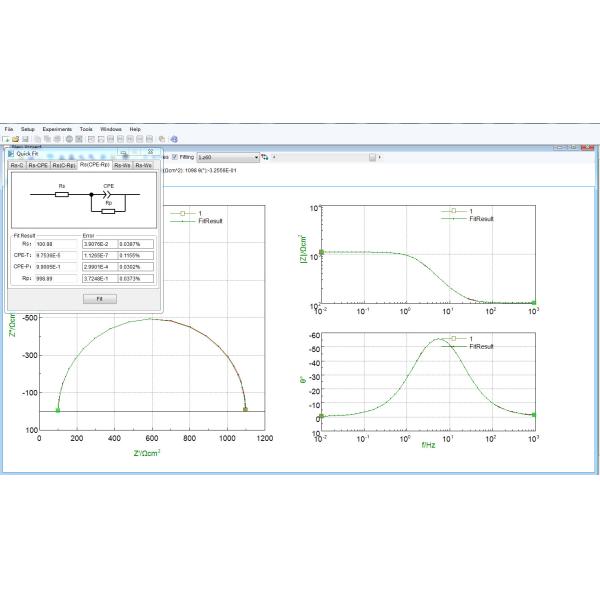The width and height of the screenshot is (600, 600).
Task: Click the New file toolbar icon
Action: pos(5,139)
